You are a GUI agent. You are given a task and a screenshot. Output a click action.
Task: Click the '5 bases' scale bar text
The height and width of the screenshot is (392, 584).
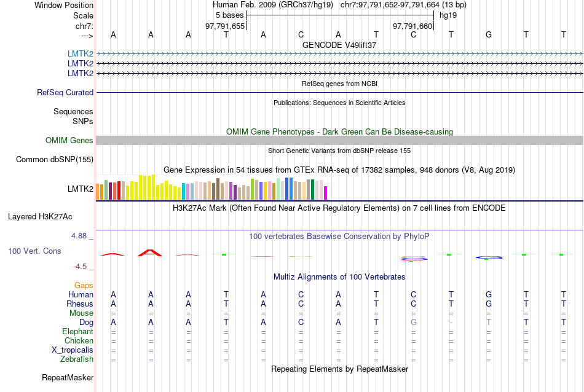pyautogui.click(x=229, y=15)
